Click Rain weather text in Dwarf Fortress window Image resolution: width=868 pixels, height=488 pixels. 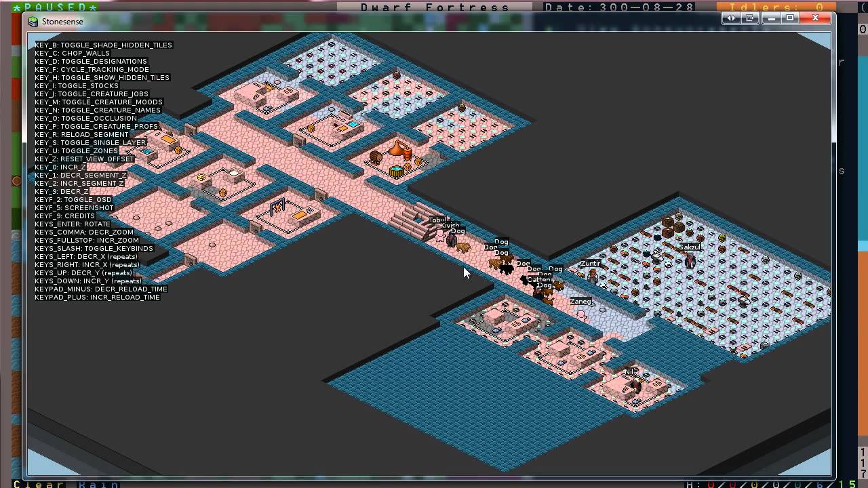tap(99, 484)
